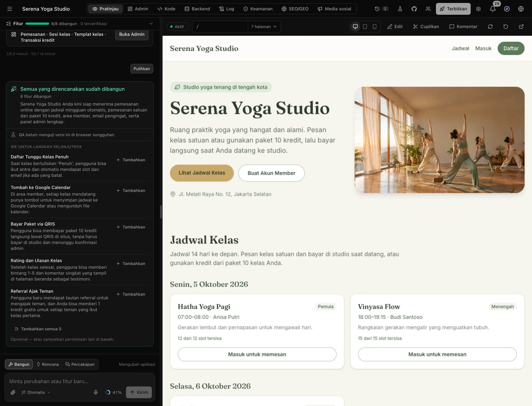The image size is (532, 406).
Task: Open the settings gear icon
Action: coord(478,9)
